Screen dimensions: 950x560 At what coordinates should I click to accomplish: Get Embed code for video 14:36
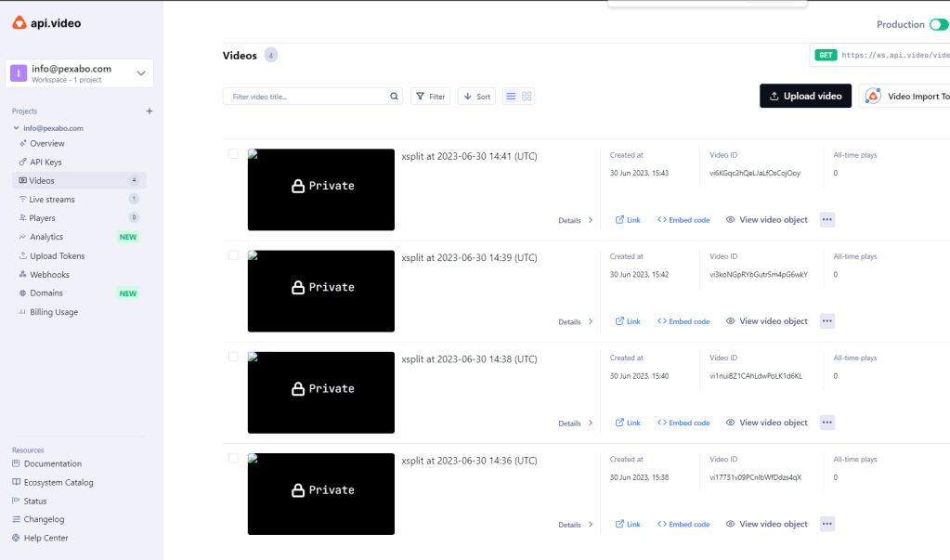point(683,524)
